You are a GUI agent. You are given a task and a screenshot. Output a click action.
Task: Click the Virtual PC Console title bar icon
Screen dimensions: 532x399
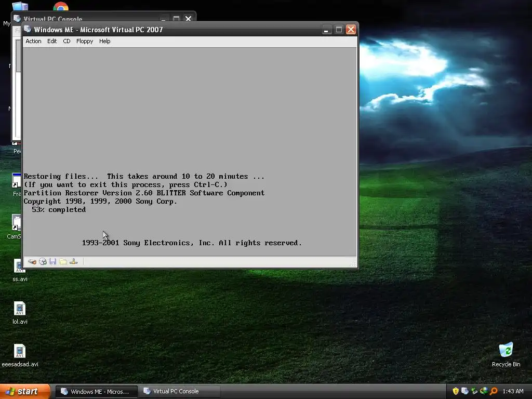[x=17, y=18]
